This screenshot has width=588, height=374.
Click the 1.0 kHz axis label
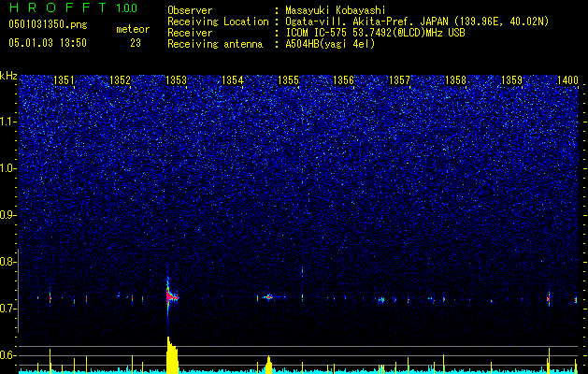pos(8,168)
